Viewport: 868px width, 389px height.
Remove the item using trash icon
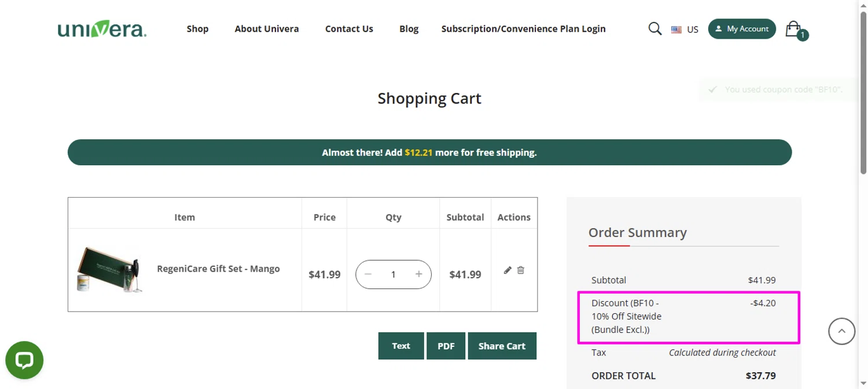(x=521, y=270)
